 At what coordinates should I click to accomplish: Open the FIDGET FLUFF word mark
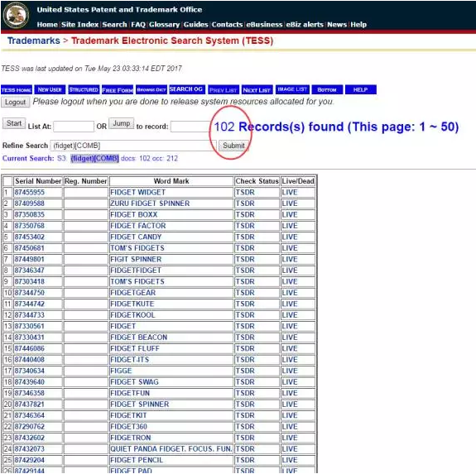(x=135, y=349)
